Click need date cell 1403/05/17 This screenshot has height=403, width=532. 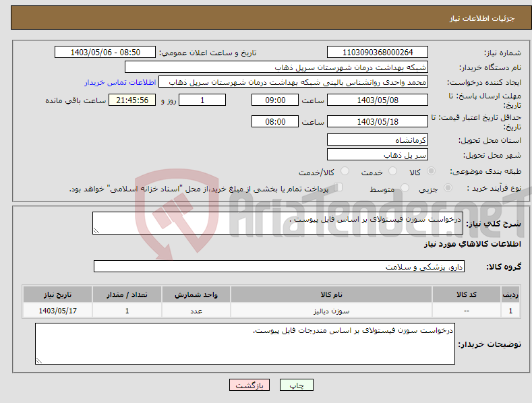(58, 311)
